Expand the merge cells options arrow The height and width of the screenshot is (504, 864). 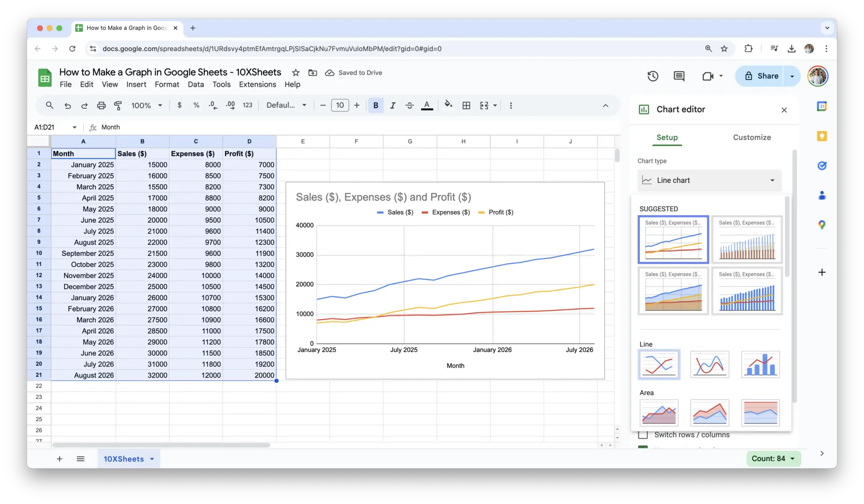495,105
